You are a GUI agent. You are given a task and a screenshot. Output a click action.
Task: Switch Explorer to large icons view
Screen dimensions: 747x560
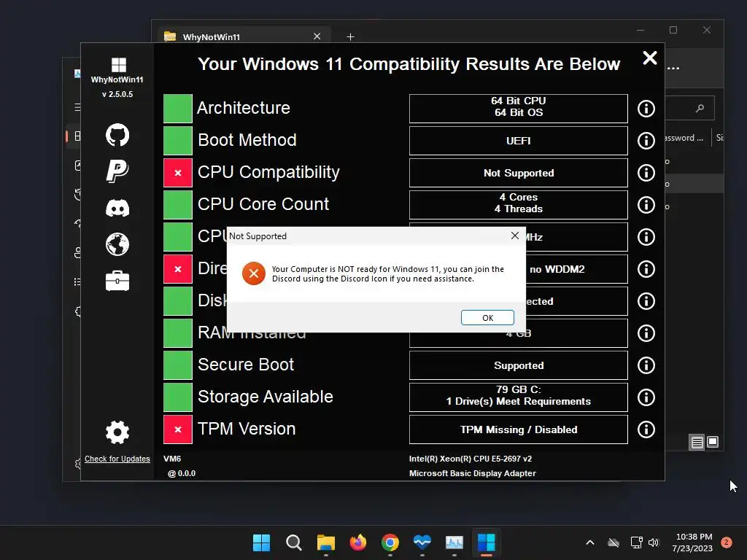tap(713, 442)
